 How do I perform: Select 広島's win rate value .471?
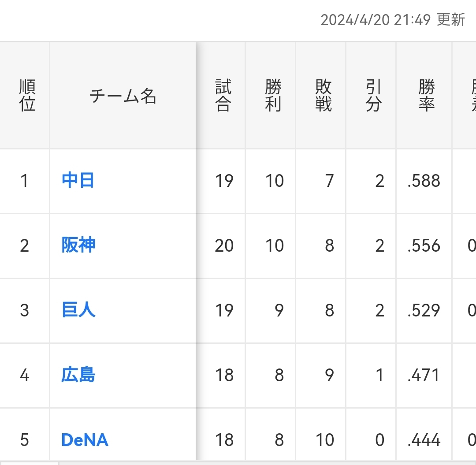(424, 375)
